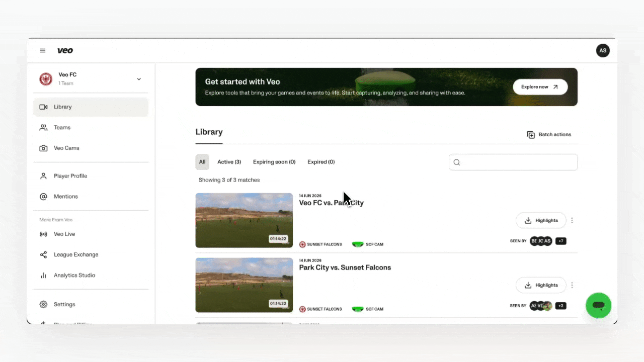Open the Veo Cams section
Image resolution: width=644 pixels, height=362 pixels.
point(91,148)
